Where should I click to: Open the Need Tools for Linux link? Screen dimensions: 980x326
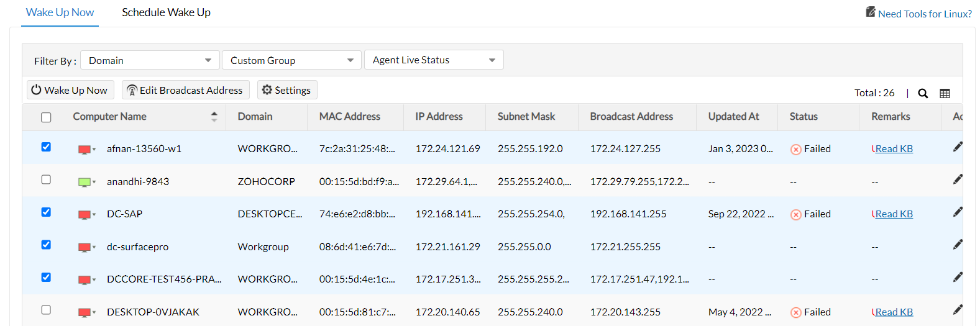[924, 14]
